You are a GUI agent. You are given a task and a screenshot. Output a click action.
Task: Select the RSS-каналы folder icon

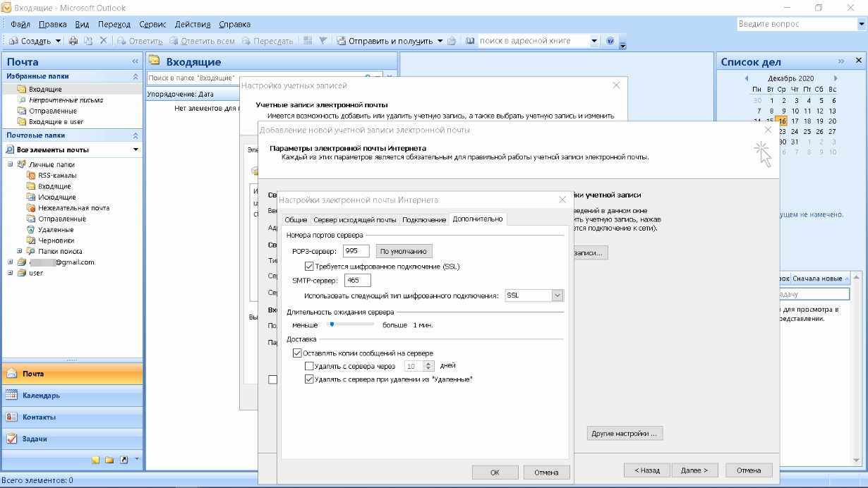tap(31, 176)
